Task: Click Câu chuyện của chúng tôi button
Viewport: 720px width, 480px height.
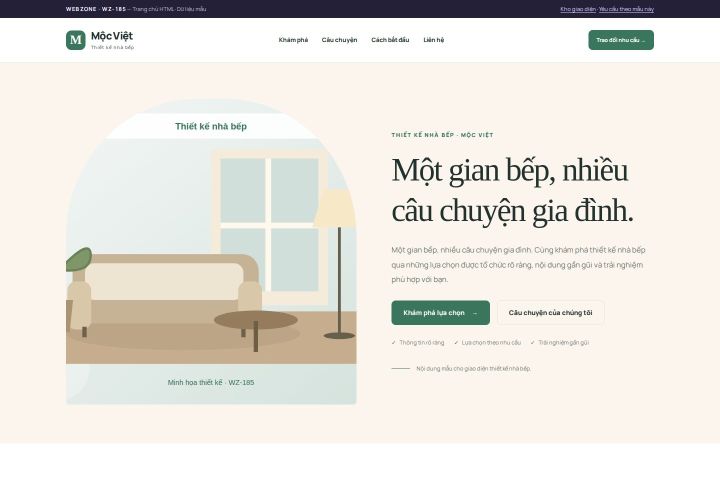Action: coord(551,313)
